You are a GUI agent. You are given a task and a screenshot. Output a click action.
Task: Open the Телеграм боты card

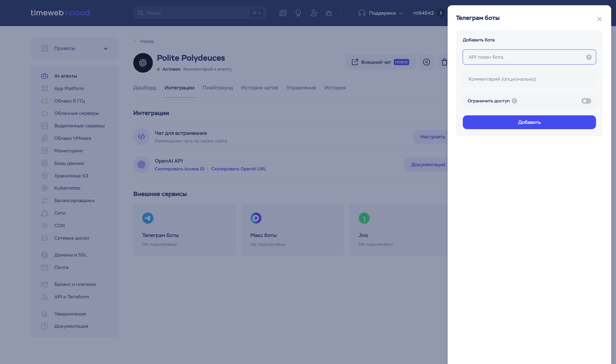coord(184,230)
